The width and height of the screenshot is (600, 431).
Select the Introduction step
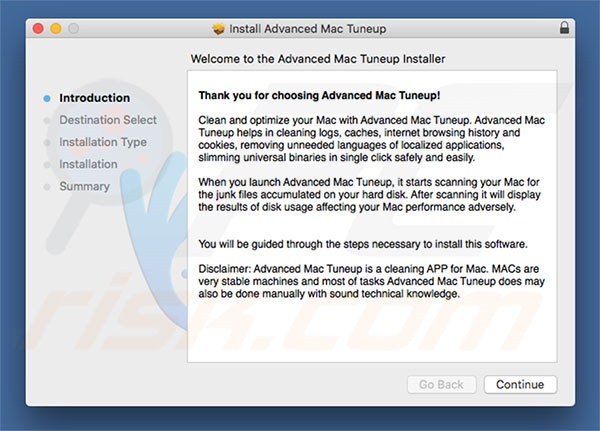(x=95, y=98)
